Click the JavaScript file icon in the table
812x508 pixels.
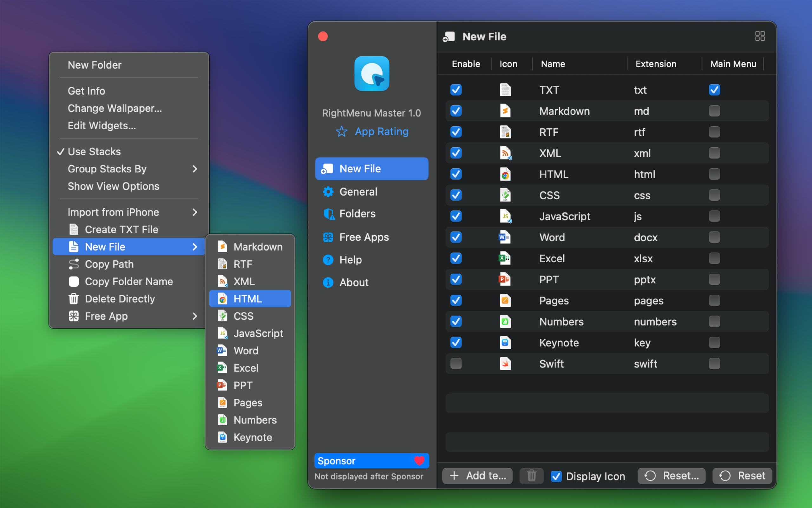[x=505, y=216]
